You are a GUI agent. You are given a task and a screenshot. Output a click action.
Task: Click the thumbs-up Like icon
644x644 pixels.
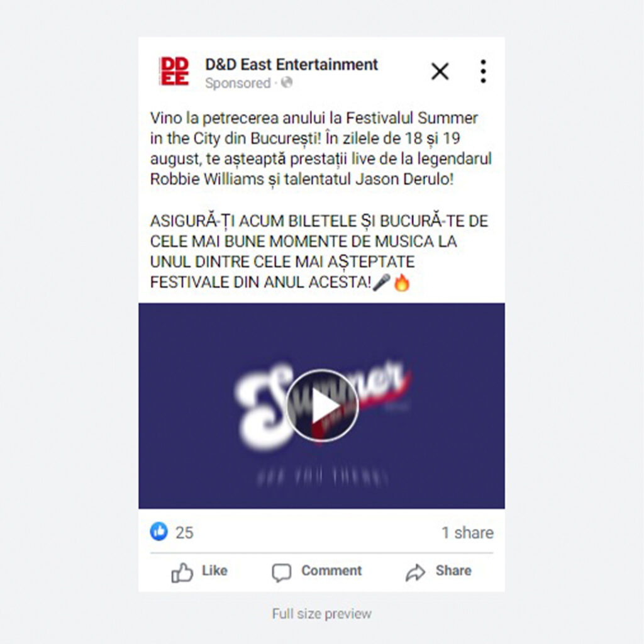[182, 572]
